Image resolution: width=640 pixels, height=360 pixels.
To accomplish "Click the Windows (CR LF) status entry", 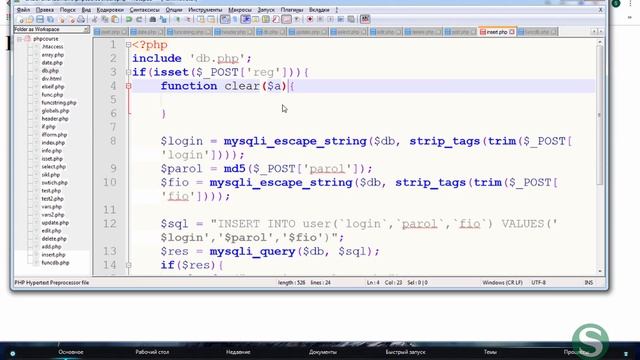I will (x=502, y=282).
